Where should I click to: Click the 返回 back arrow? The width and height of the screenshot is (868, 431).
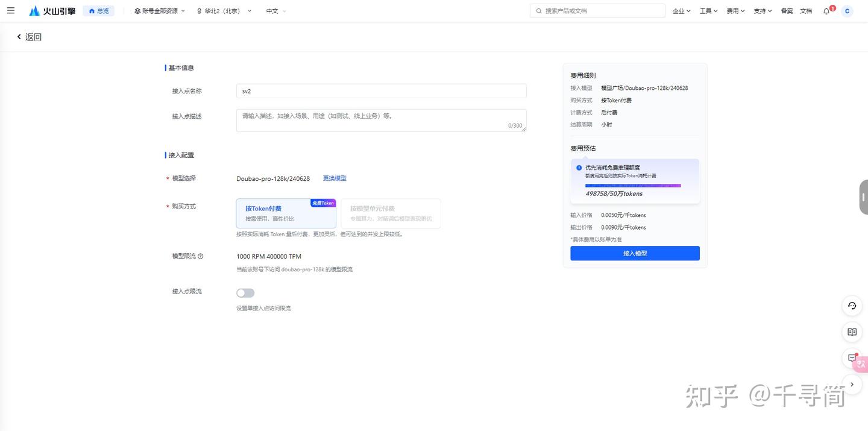tap(19, 37)
